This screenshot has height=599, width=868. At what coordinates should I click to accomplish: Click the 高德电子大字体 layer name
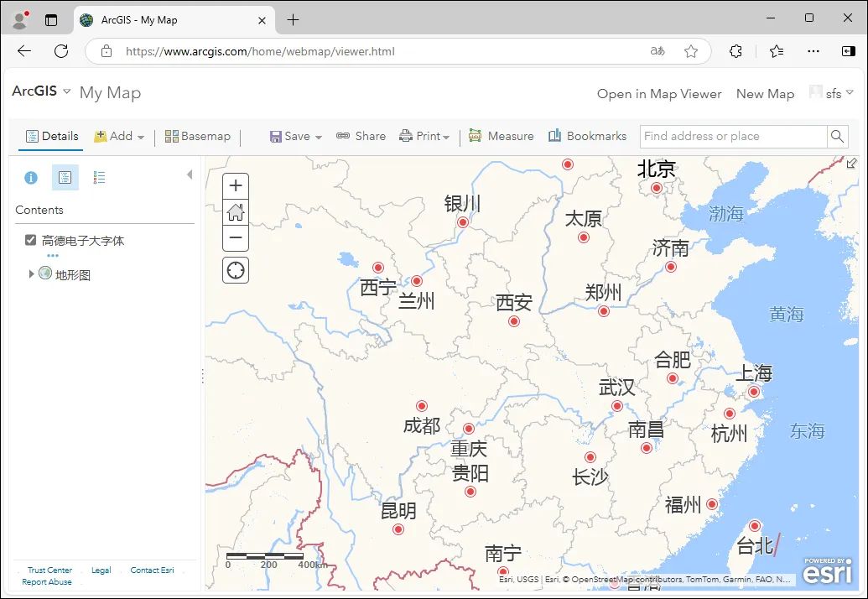83,240
